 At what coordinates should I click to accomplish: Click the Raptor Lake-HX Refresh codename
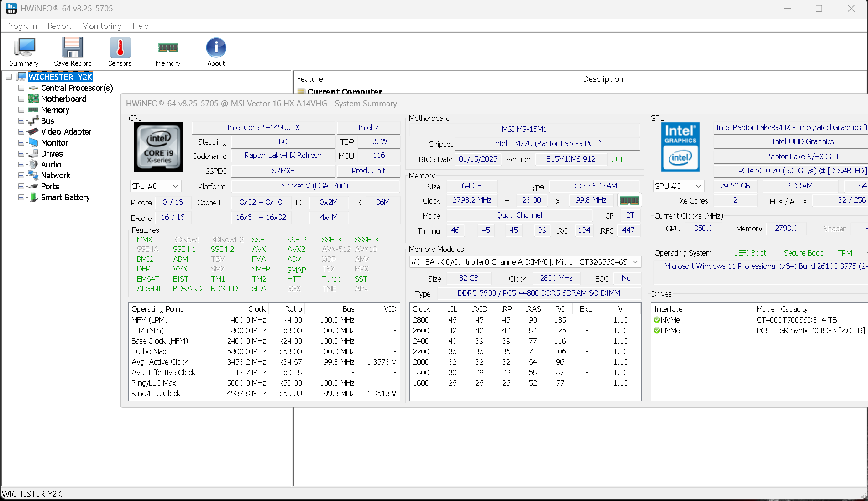click(x=283, y=156)
